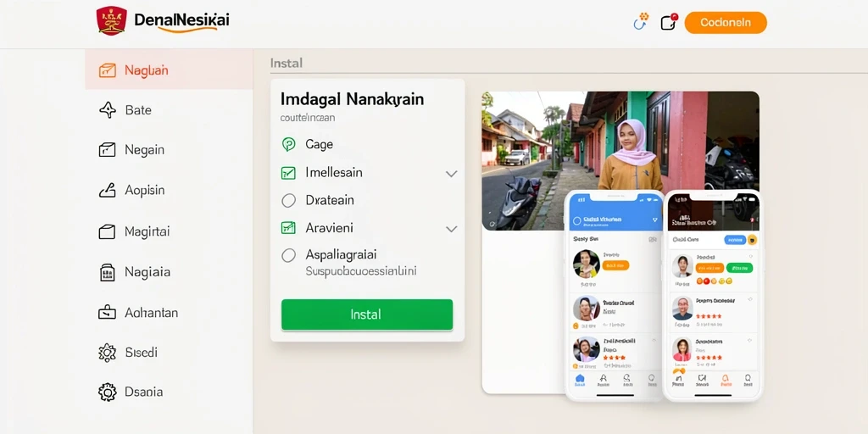Image resolution: width=868 pixels, height=434 pixels.
Task: Tap the blue home icon in left phone
Action: [x=580, y=379]
